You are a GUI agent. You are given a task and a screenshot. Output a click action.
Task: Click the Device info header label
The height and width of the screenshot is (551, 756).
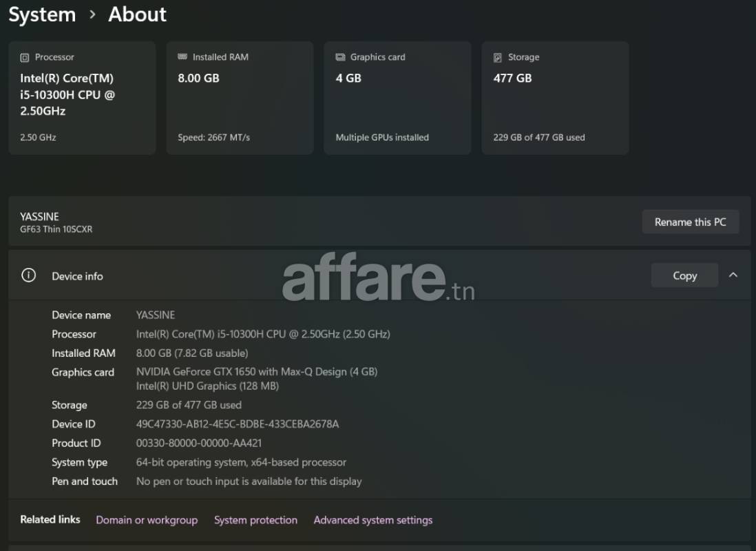(77, 276)
